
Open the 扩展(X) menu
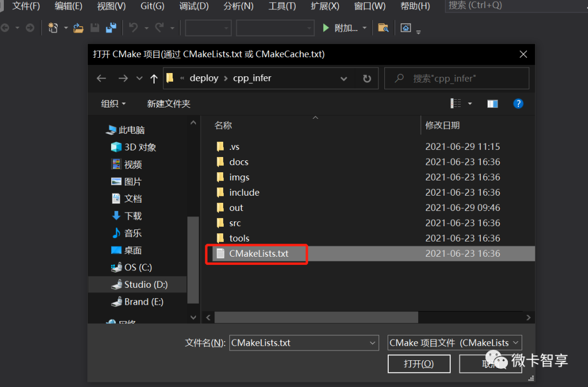point(324,6)
